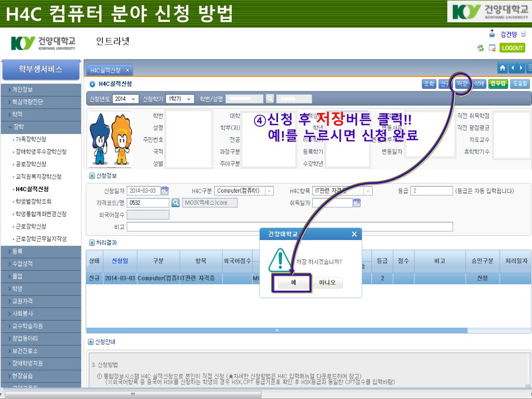Open calendar picker next to 신청일자
532x399 pixels.
(165, 191)
